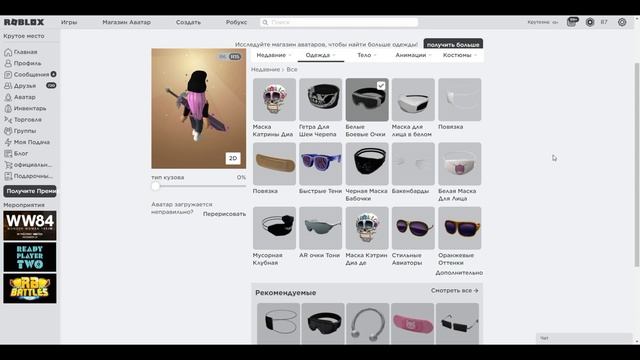
Task: Open the Друзья friends sidebar icon
Action: click(8, 86)
